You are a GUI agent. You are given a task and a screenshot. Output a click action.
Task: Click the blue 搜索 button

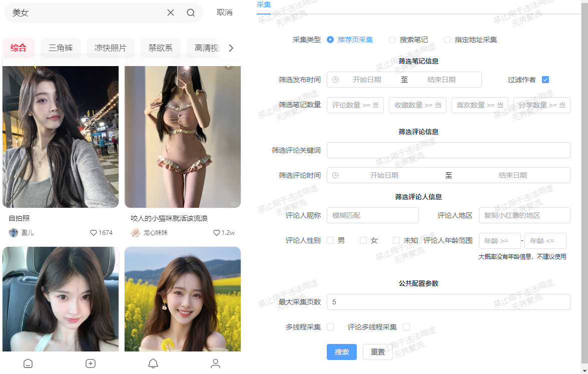(342, 352)
